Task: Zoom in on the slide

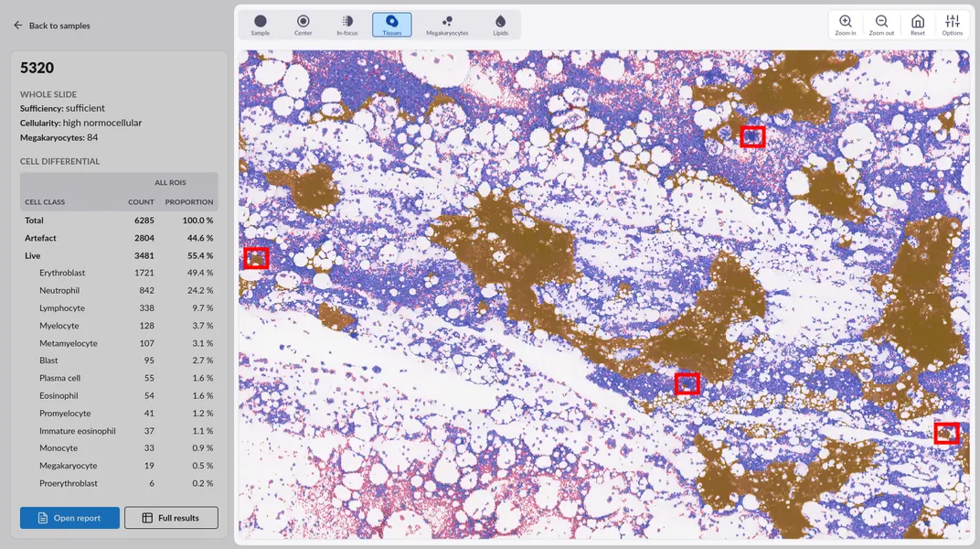Action: [x=846, y=25]
